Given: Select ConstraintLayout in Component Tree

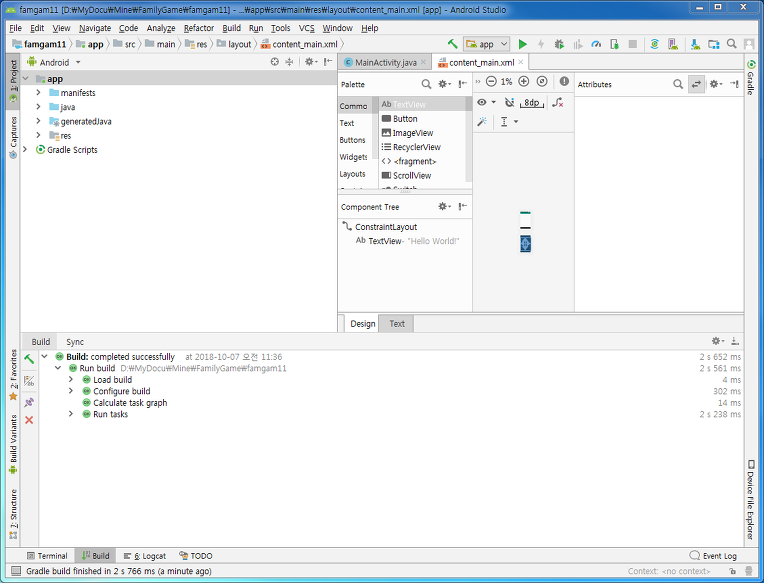Looking at the screenshot, I should pos(385,227).
